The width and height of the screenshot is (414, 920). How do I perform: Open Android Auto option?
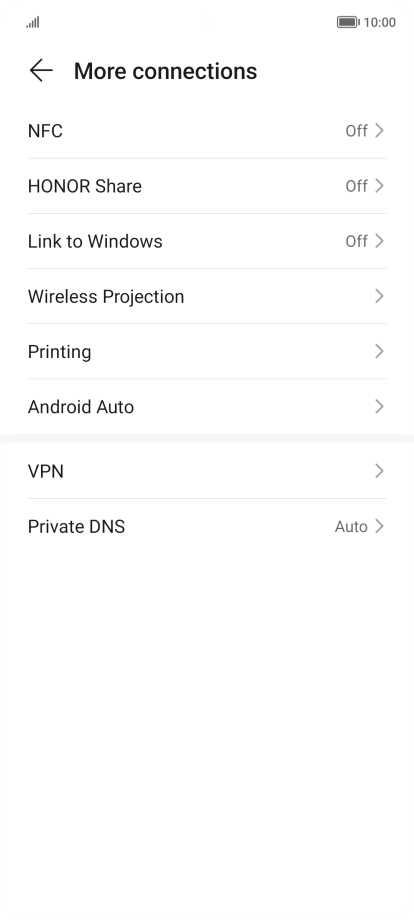[x=207, y=407]
